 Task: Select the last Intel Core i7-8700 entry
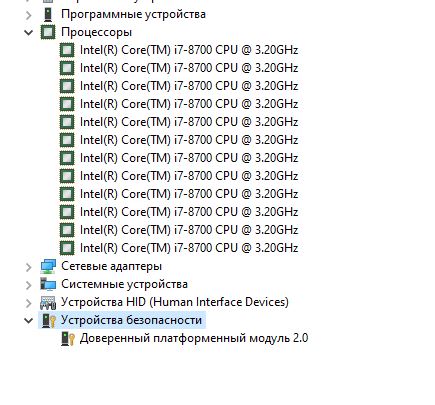click(189, 248)
